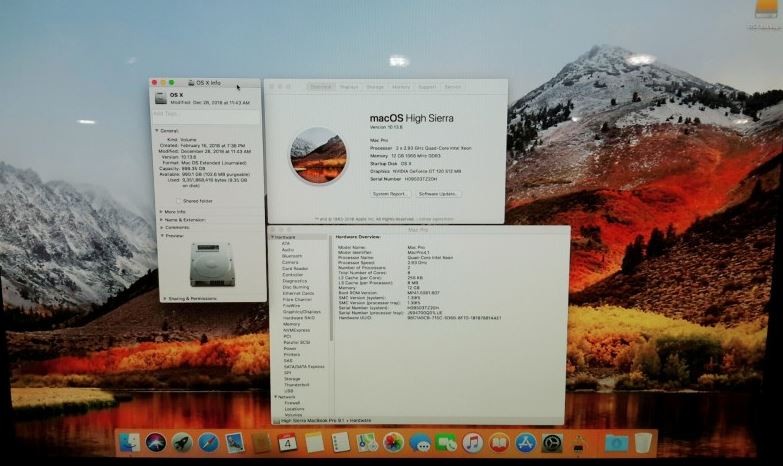
Task: Select Graphics/Displays in the Hardware list
Action: [302, 312]
